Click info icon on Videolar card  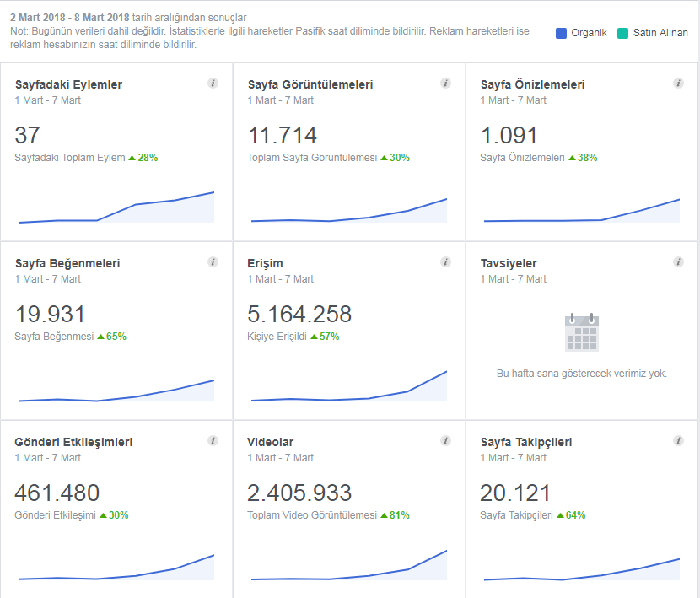[x=445, y=441]
